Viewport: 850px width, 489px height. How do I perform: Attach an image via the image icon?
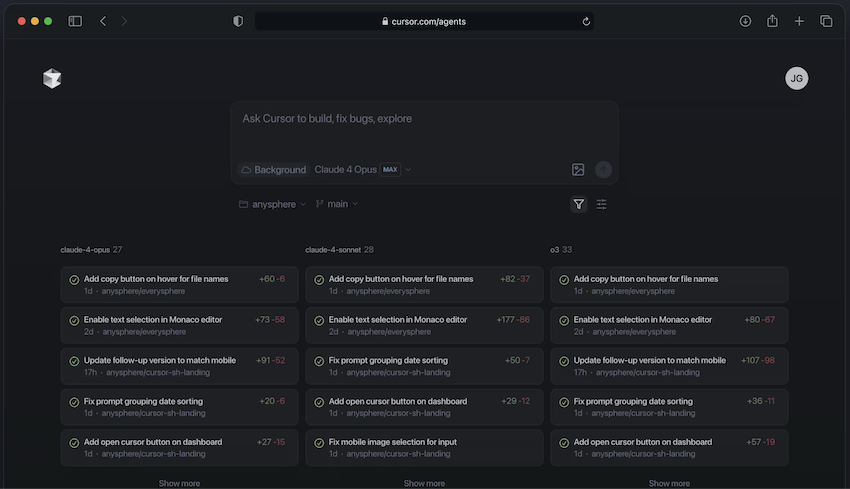pos(578,170)
